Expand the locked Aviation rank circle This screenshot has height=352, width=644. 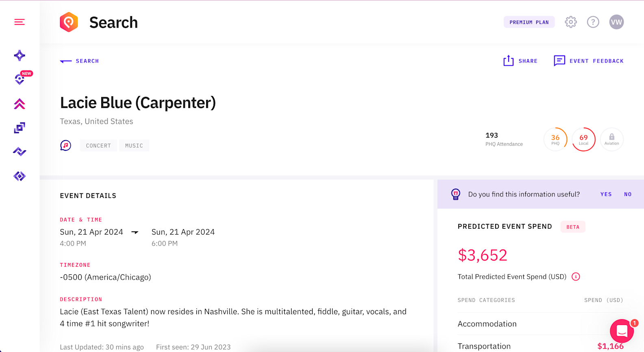611,139
